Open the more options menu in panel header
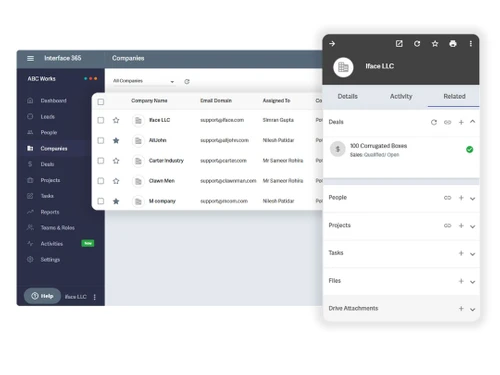This screenshot has width=500, height=375. [x=471, y=44]
